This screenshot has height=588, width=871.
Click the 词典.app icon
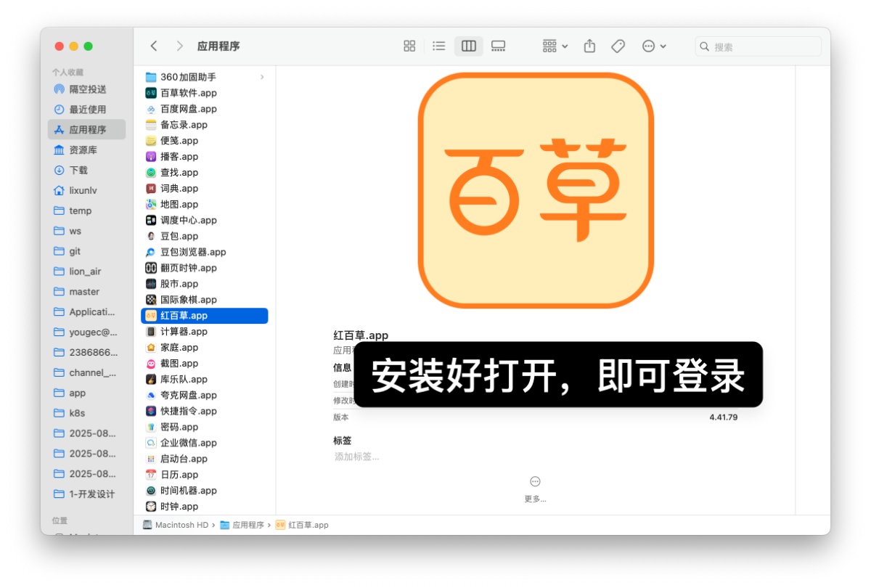click(x=151, y=189)
